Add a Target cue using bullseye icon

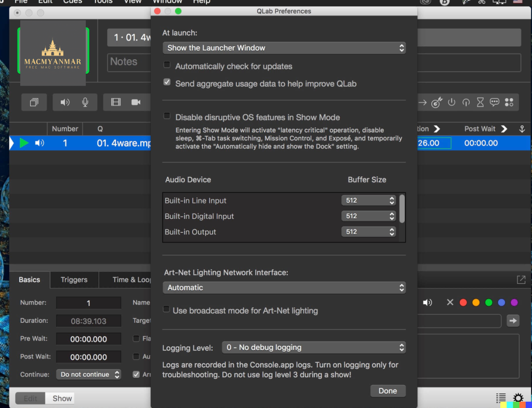pos(436,102)
